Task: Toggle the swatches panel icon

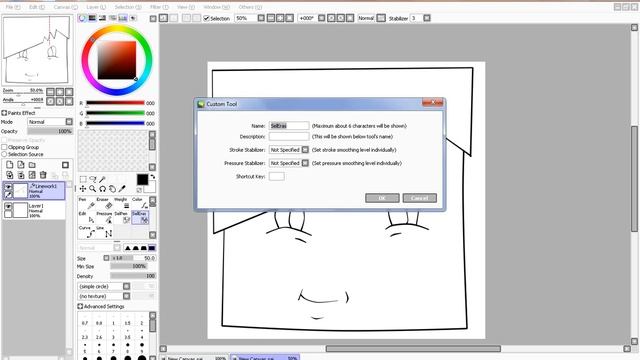Action: [123, 18]
